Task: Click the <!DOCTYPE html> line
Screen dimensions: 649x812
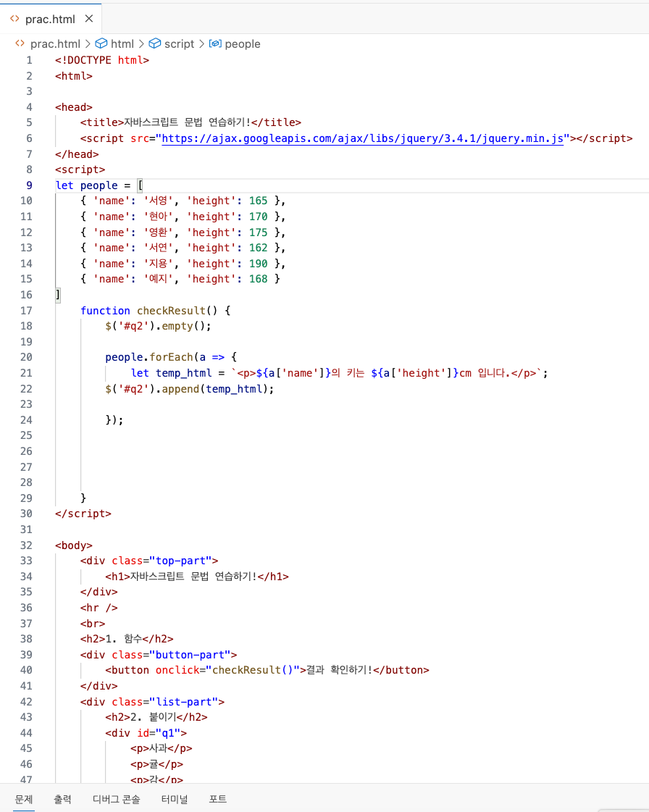Action: (102, 60)
